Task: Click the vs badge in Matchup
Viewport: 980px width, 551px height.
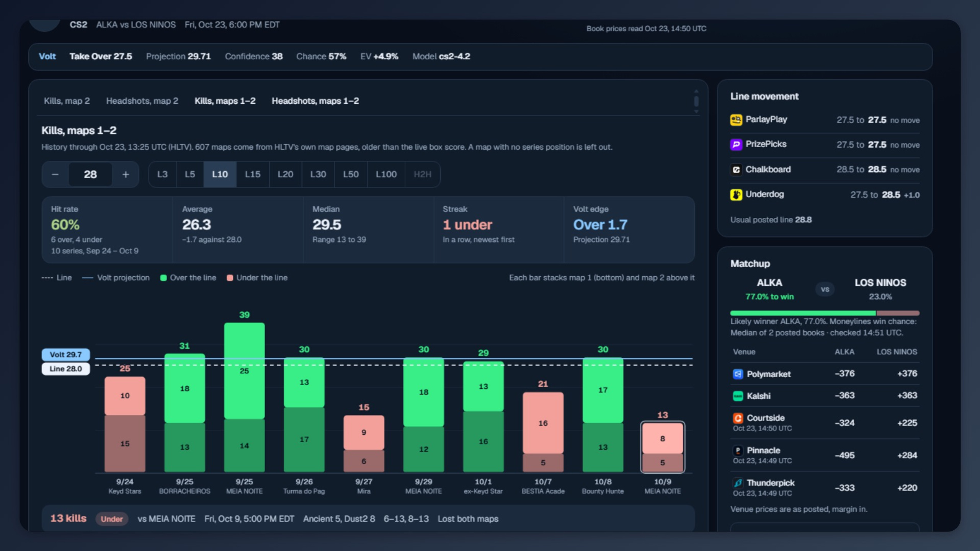Action: tap(825, 290)
